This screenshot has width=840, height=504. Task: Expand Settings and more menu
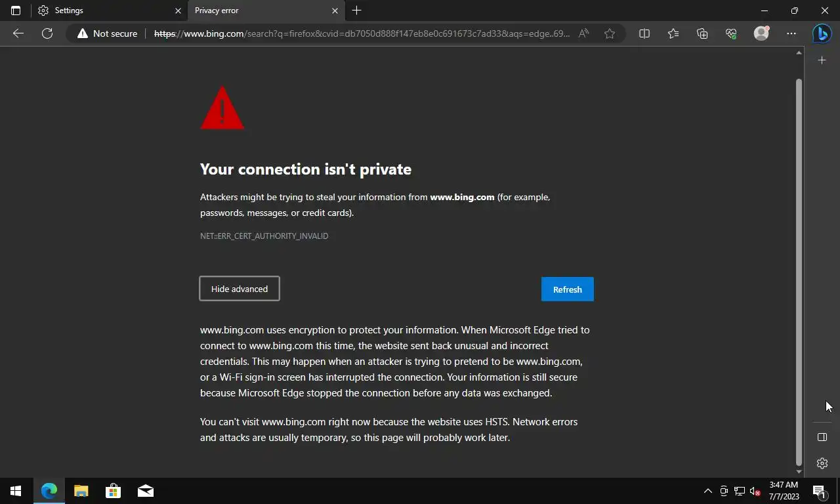(x=791, y=33)
